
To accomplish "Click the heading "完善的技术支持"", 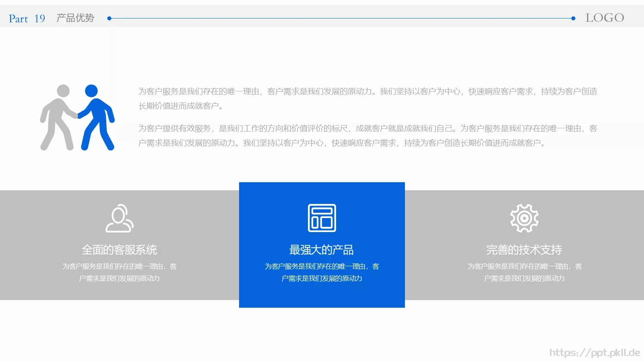I will (524, 250).
